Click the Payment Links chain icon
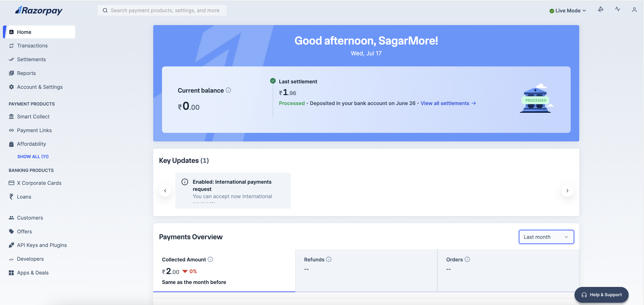 (12, 130)
